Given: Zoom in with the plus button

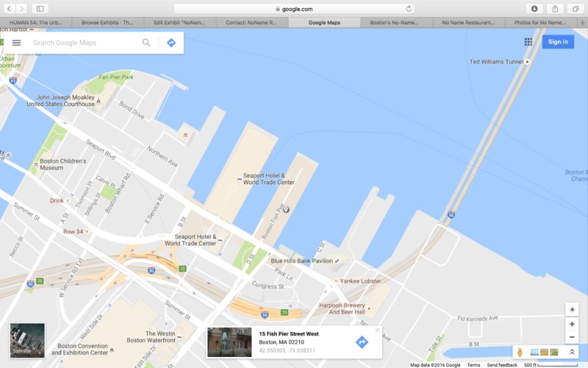Looking at the screenshot, I should pos(572,324).
